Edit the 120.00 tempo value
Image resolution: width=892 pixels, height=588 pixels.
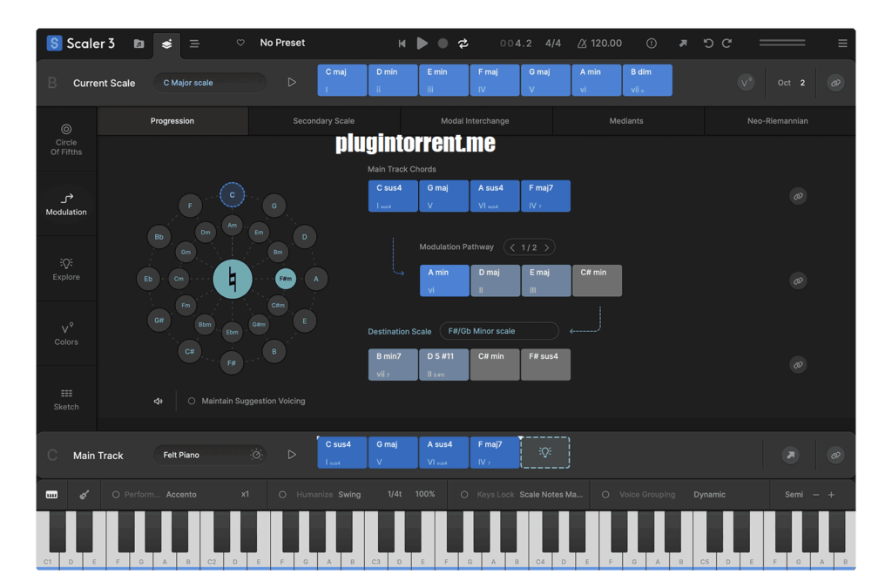(606, 44)
